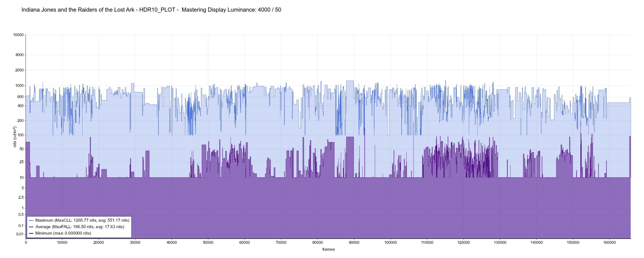The image size is (644, 258).
Task: Click the 120000 x-axis frame label
Action: coord(464,243)
